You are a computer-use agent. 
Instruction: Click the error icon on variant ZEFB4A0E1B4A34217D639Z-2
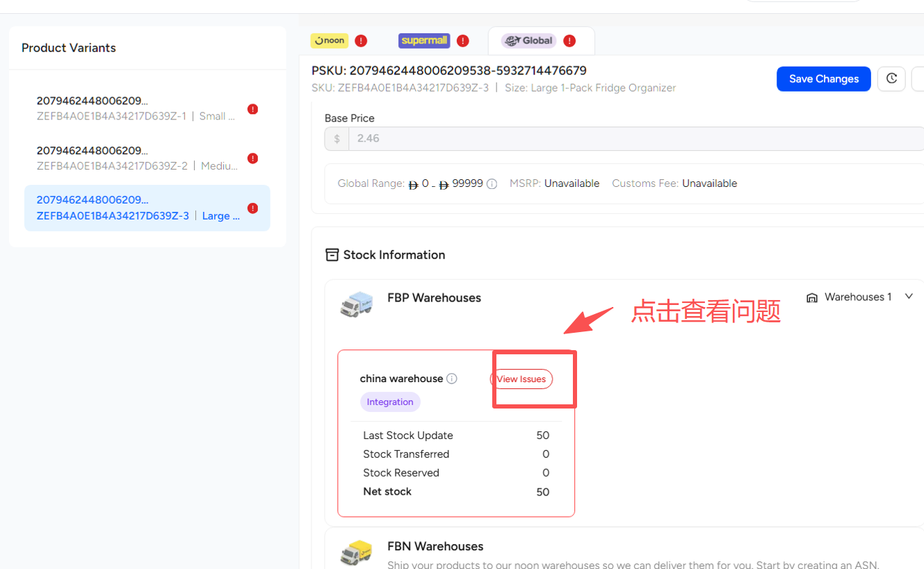[253, 158]
